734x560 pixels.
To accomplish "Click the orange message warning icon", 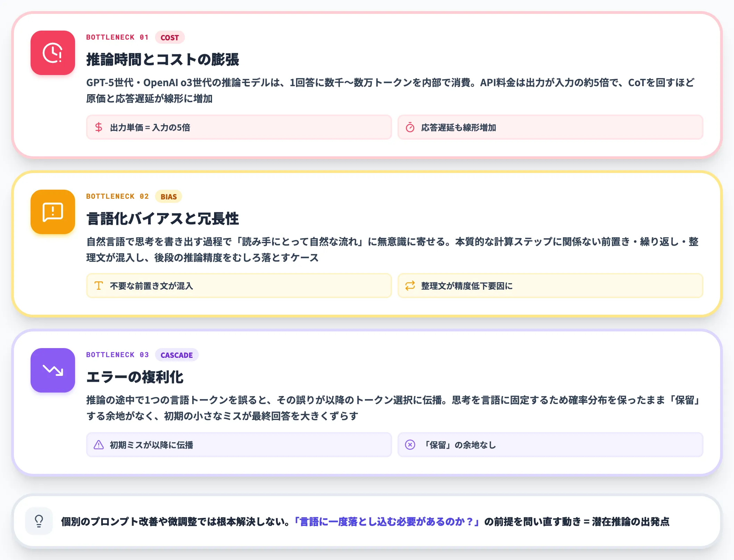I will 53,212.
